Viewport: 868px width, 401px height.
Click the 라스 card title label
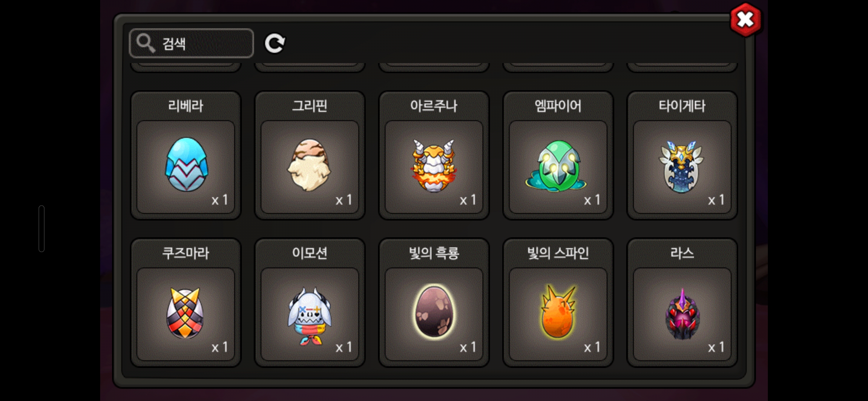(x=682, y=253)
